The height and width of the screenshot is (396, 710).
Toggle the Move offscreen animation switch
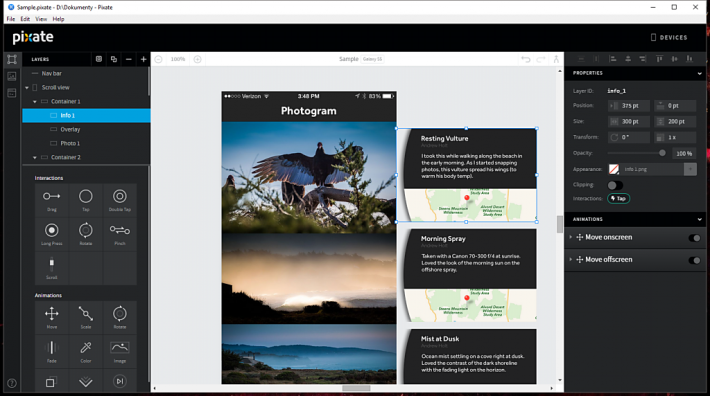tap(694, 260)
